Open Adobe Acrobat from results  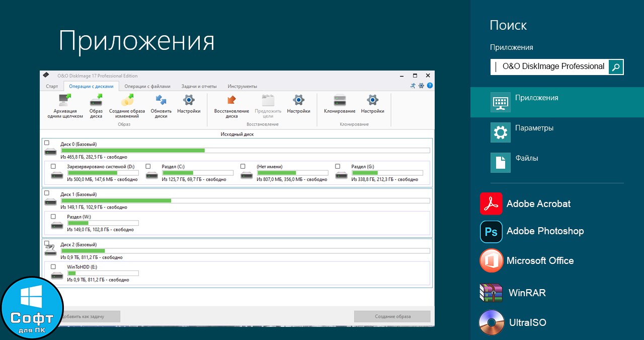tap(526, 204)
